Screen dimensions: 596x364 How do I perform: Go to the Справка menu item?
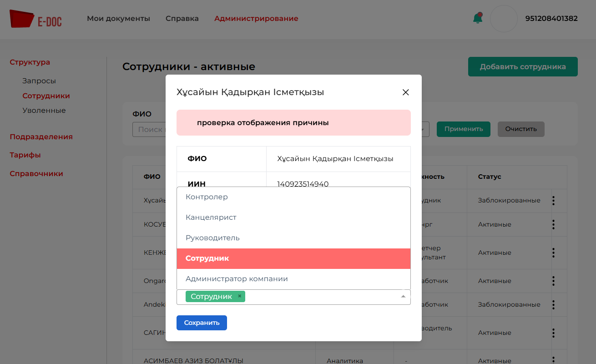[x=182, y=19]
